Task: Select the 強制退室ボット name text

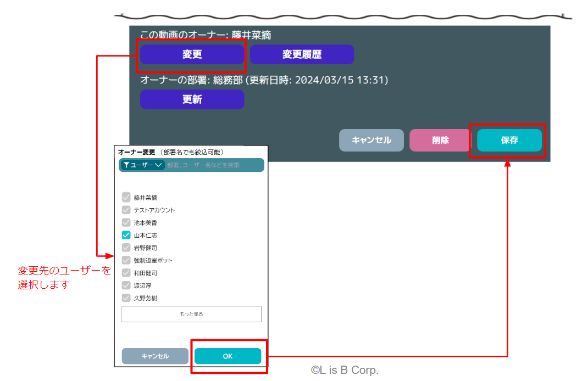Action: point(153,260)
